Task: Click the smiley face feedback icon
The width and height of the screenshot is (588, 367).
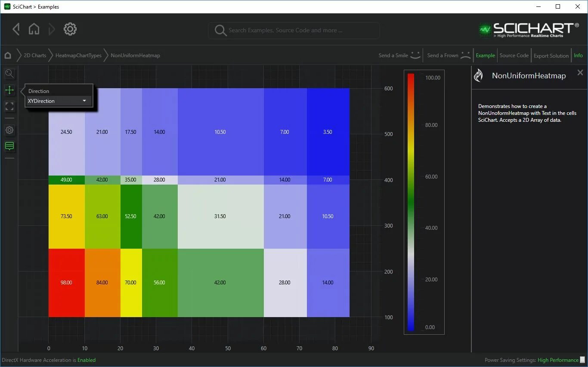Action: 415,55
